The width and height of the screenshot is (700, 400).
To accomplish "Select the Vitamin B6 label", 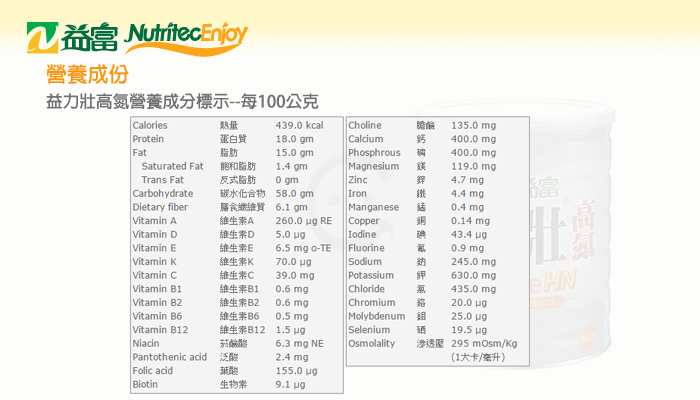I will 157,316.
